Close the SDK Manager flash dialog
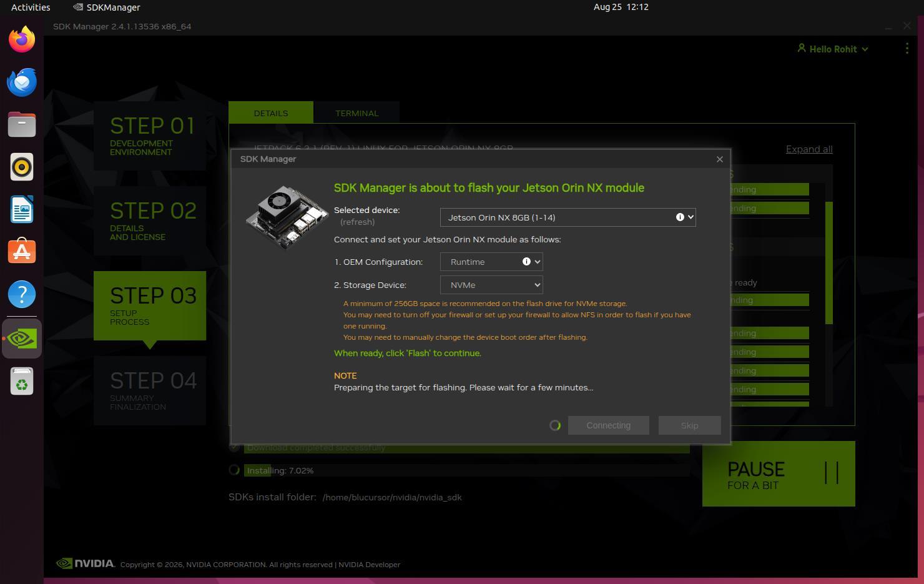Image resolution: width=924 pixels, height=584 pixels. tap(720, 159)
